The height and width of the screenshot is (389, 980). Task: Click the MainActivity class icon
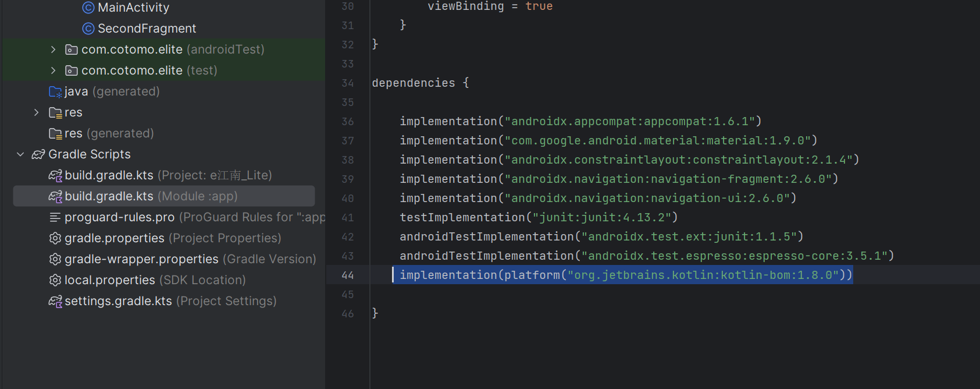click(x=88, y=8)
